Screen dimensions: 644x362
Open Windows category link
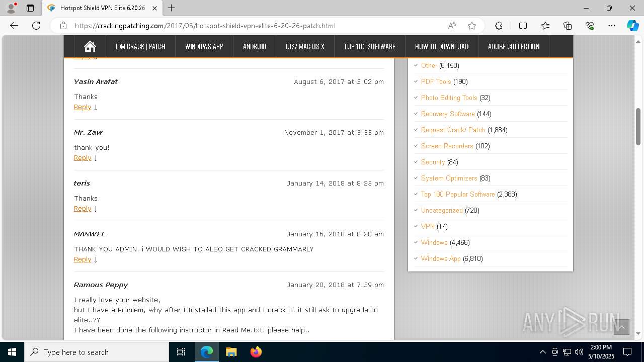[x=434, y=242]
